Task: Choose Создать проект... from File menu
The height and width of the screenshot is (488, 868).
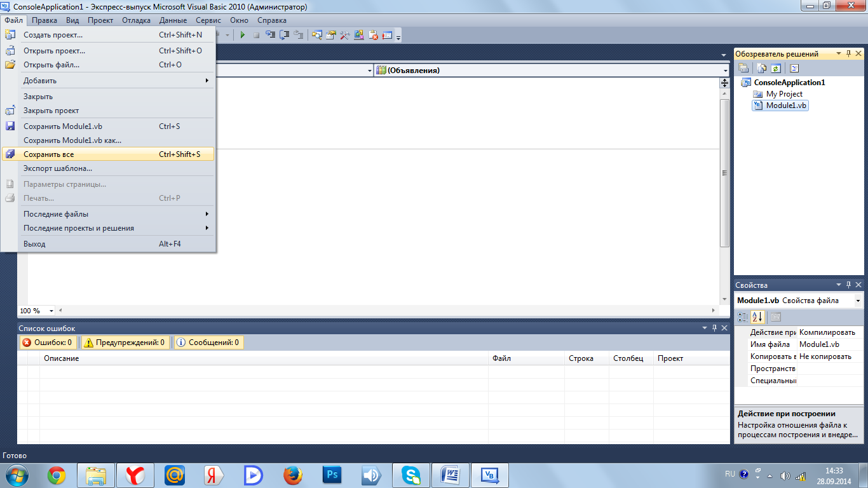Action: [x=108, y=35]
